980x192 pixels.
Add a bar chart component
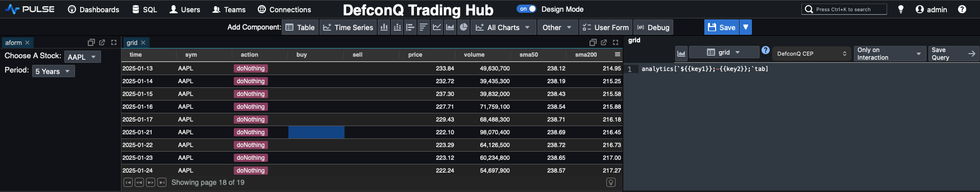click(384, 27)
